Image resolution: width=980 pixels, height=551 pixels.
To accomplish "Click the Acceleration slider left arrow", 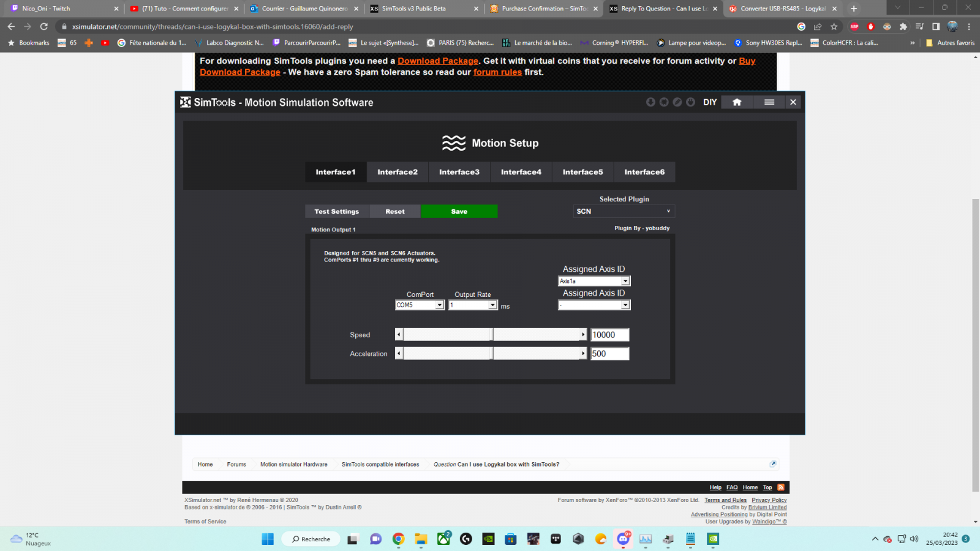I will [x=399, y=354].
